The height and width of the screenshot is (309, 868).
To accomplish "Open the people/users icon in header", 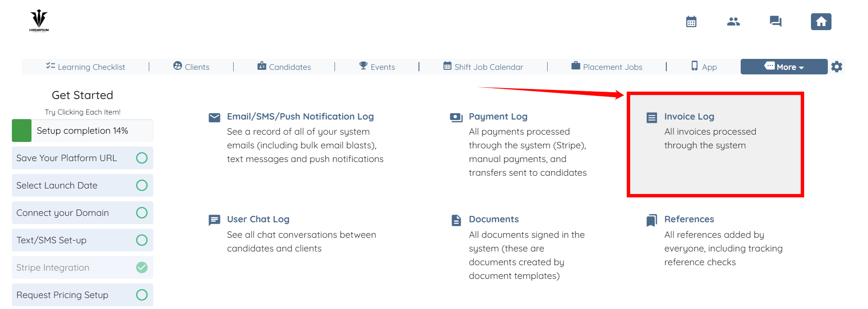I will (733, 21).
